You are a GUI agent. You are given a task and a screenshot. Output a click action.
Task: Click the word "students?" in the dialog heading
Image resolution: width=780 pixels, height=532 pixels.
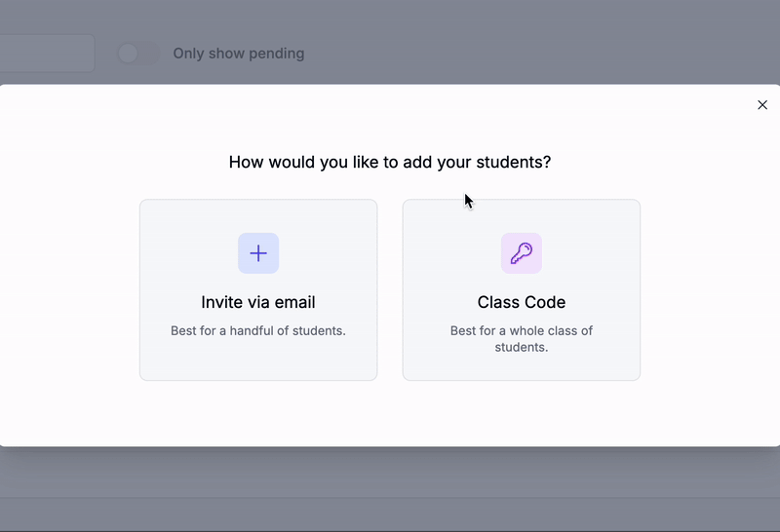[514, 162]
